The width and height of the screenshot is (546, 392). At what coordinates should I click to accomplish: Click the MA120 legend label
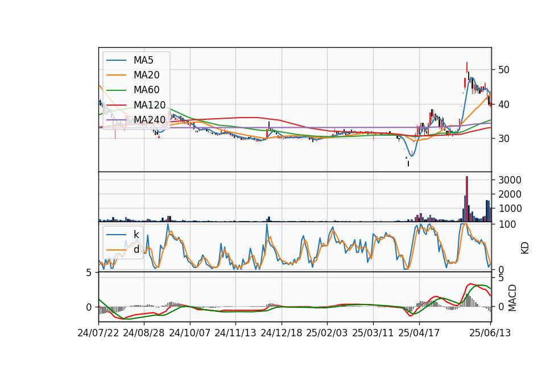tap(150, 105)
